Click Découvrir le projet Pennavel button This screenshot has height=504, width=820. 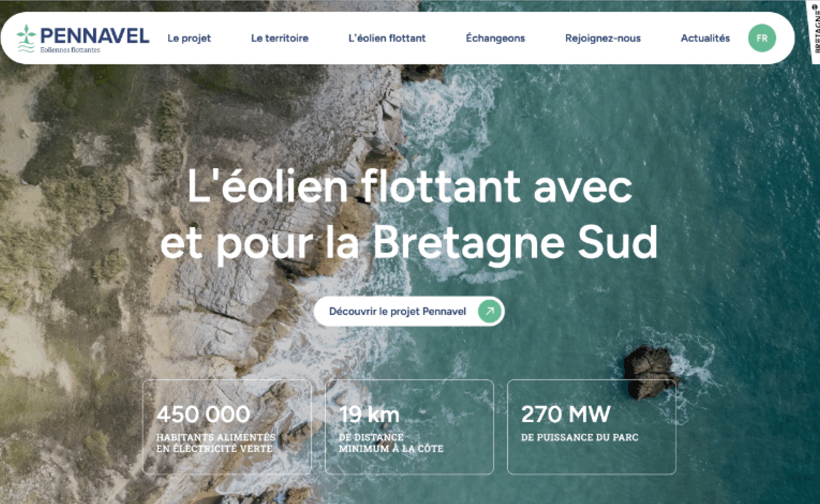[x=409, y=311]
